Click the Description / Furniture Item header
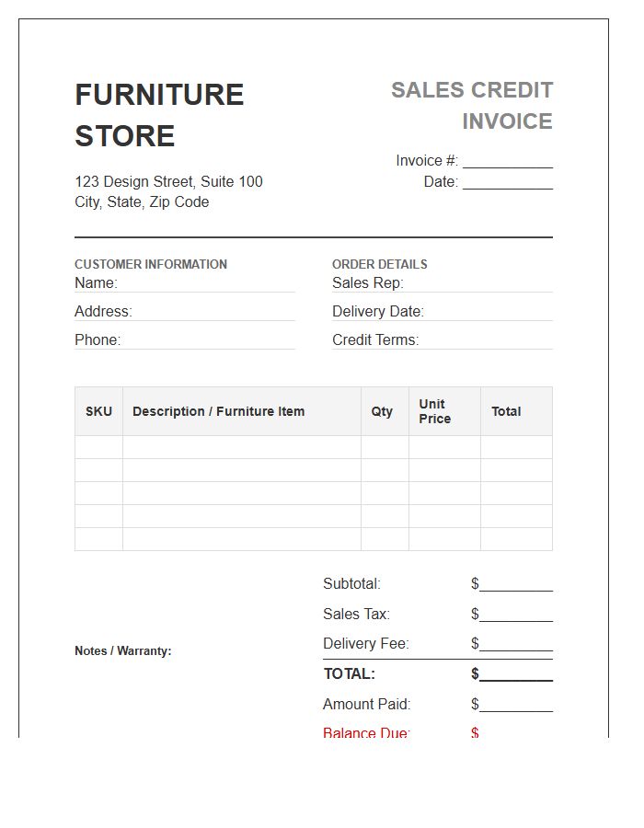The width and height of the screenshot is (644, 828). (242, 411)
